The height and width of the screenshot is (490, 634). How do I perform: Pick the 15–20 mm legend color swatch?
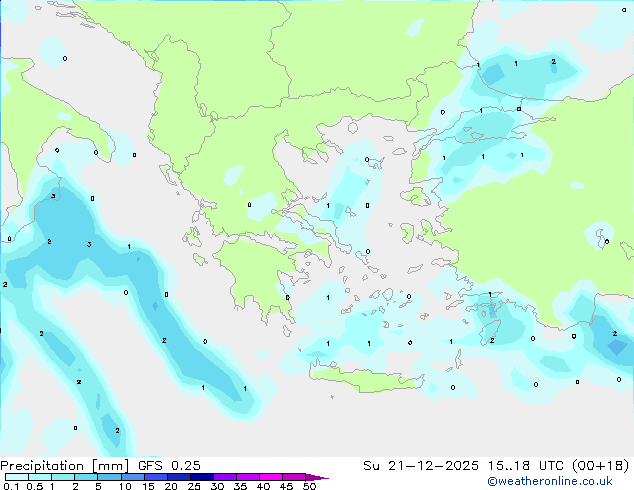(x=156, y=477)
